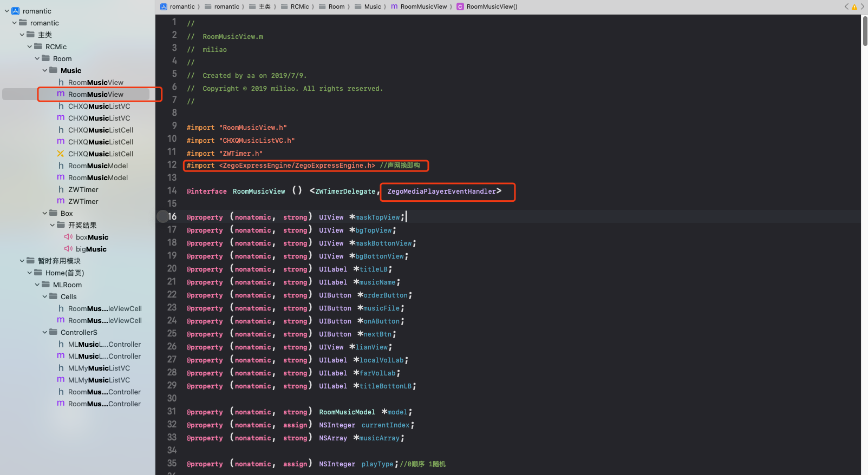Open MLMyMusicListVC header file
This screenshot has height=475, width=868.
click(99, 368)
